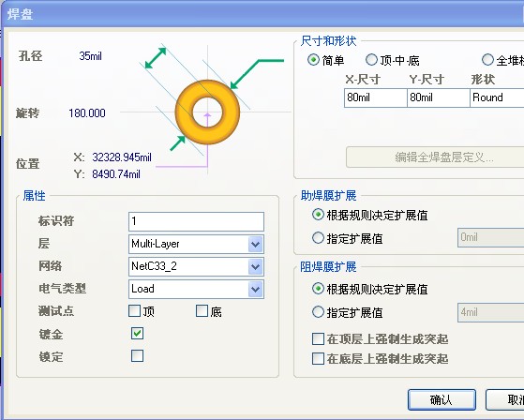Click the 孔径 35mil value
524x420 pixels.
tap(90, 56)
